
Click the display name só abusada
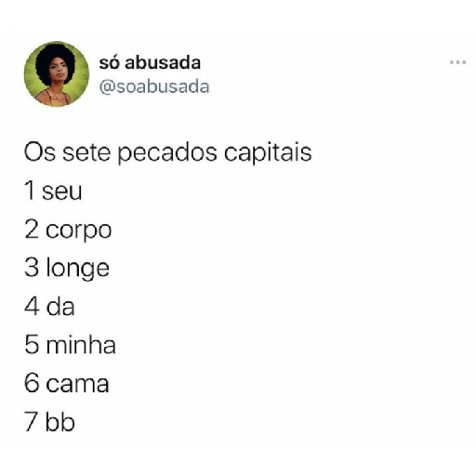coord(150,62)
